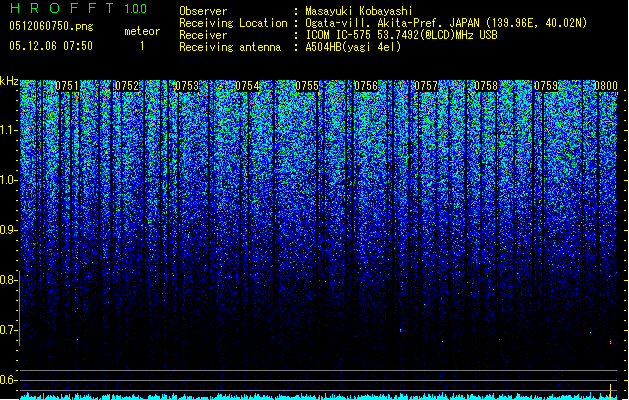Screen dimensions: 629x400
Task: Click the 'Receiver' field label
Action: coord(203,35)
